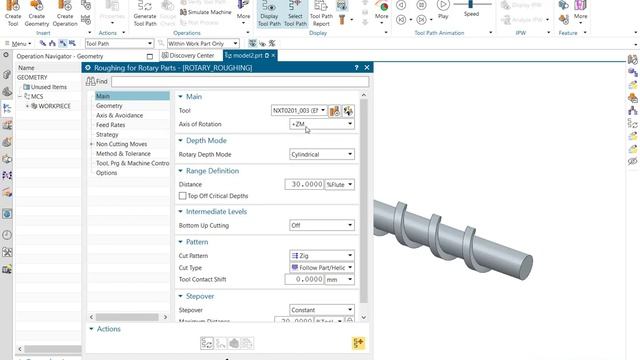Click the stop animation control

coord(421,5)
